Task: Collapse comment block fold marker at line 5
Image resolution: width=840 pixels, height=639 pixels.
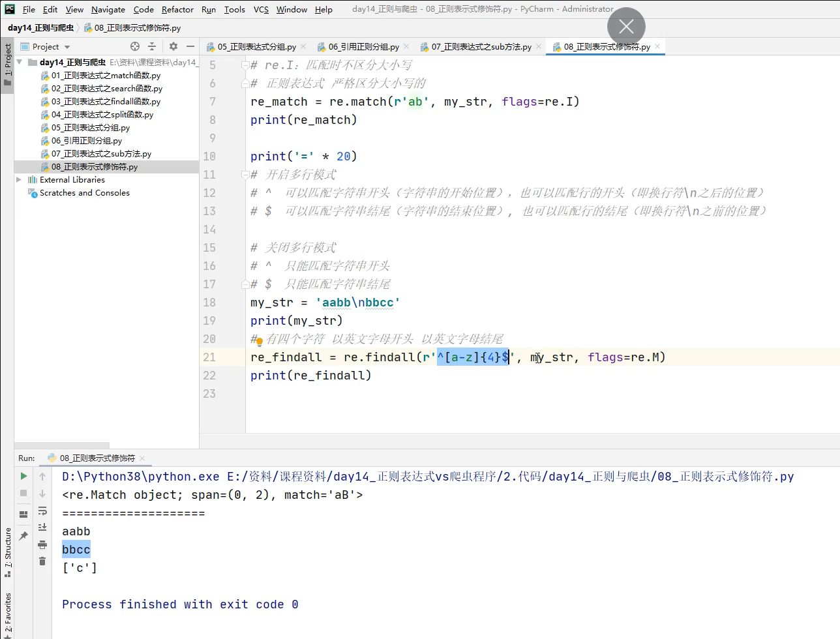Action: pos(245,65)
